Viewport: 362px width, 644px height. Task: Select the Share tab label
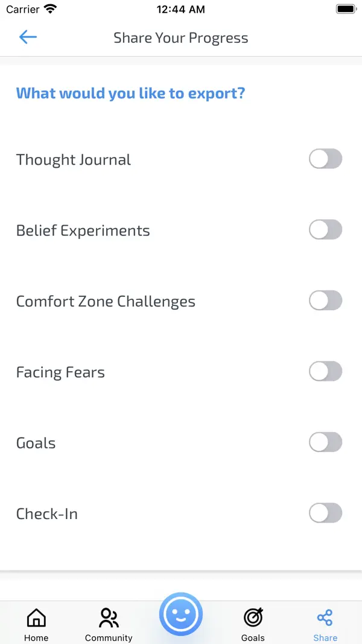coord(325,637)
